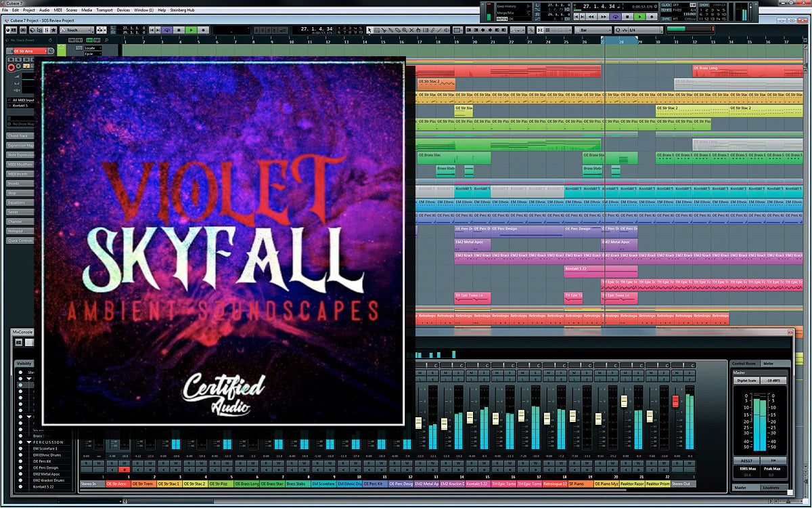Select EM2 Metal Apoc in visibility list
Viewport: 812px width, 508px height.
click(46, 474)
